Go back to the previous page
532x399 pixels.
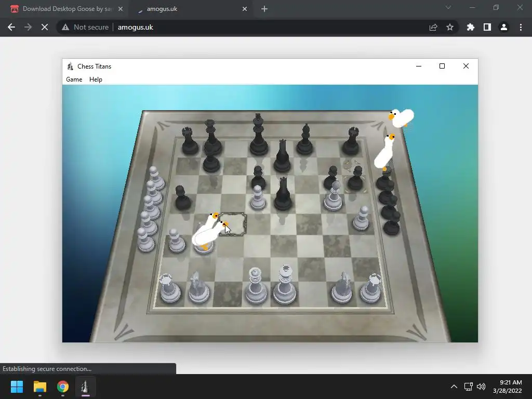11,27
